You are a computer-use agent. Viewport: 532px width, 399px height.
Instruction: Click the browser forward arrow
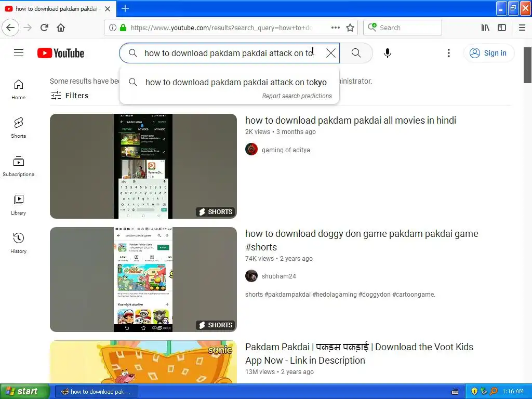[x=28, y=28]
